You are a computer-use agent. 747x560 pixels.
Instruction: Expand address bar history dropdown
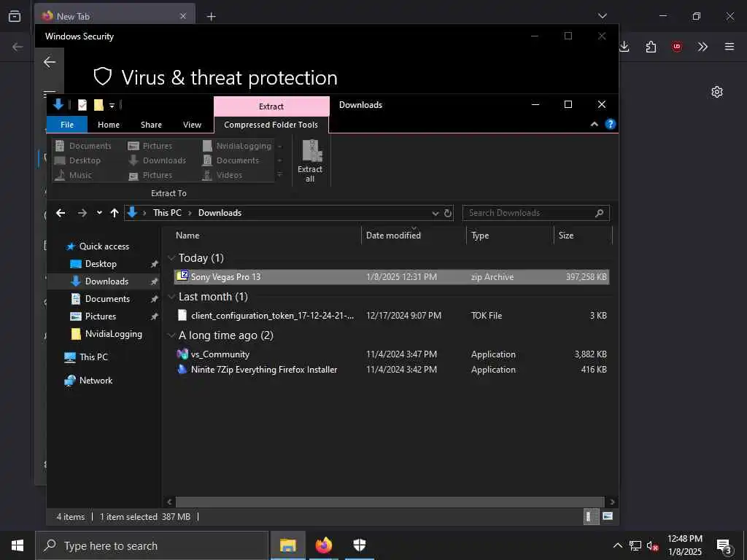coord(435,213)
